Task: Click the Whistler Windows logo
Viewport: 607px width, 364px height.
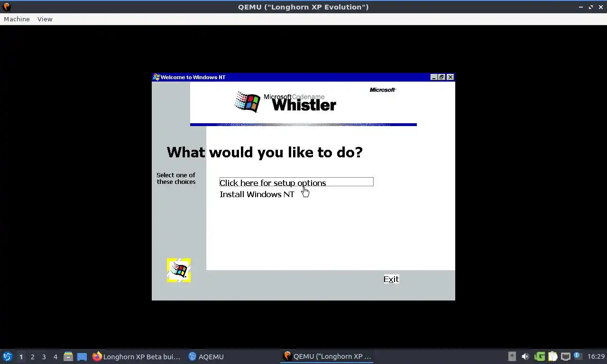Action: tap(248, 101)
